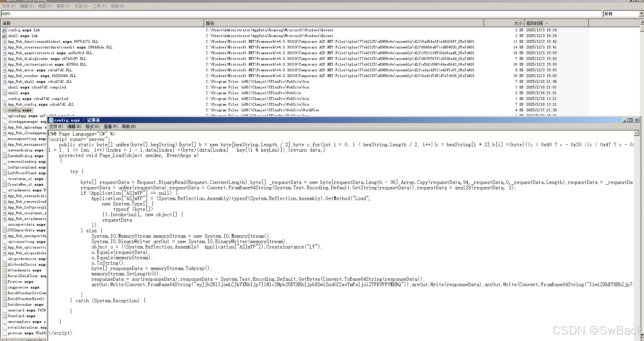Screen dimensions: 644x341
Task: Click the shell.aspx.cdcab7d2.compiled file icon
Action: pos(5,87)
